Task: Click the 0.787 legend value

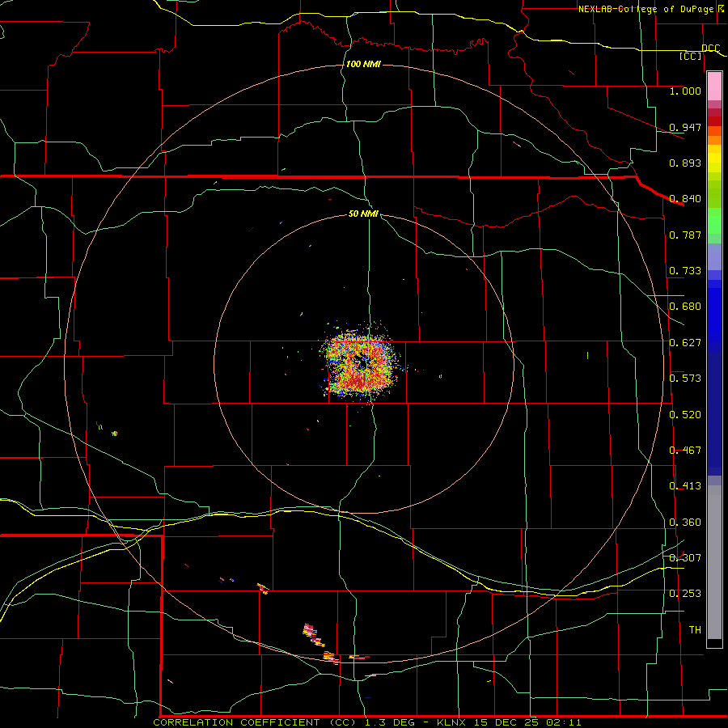Action: 685,235
